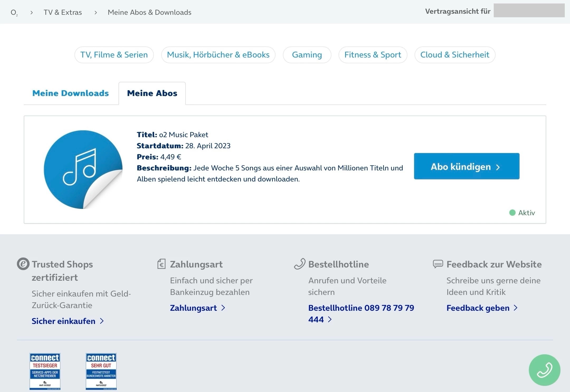The image size is (570, 392).
Task: Open the Fitness & Sport category
Action: pyautogui.click(x=373, y=55)
